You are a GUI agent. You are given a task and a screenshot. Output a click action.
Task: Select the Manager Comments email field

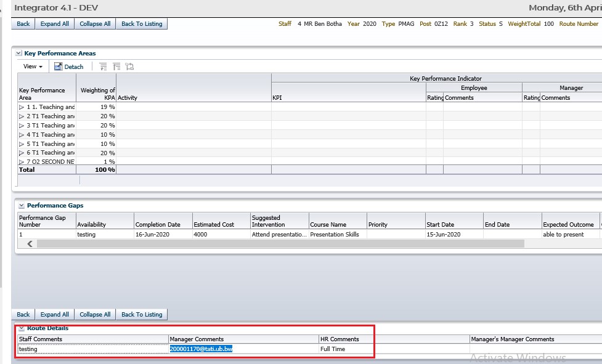[201, 349]
